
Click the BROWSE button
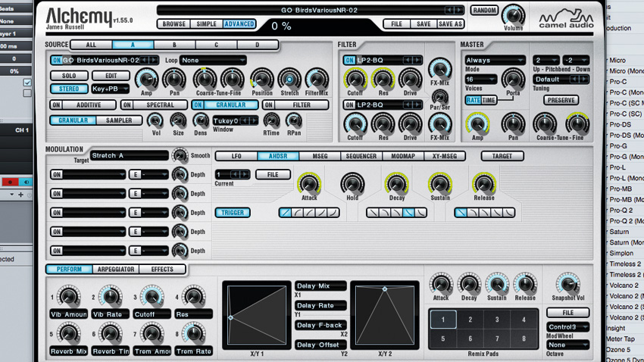174,23
